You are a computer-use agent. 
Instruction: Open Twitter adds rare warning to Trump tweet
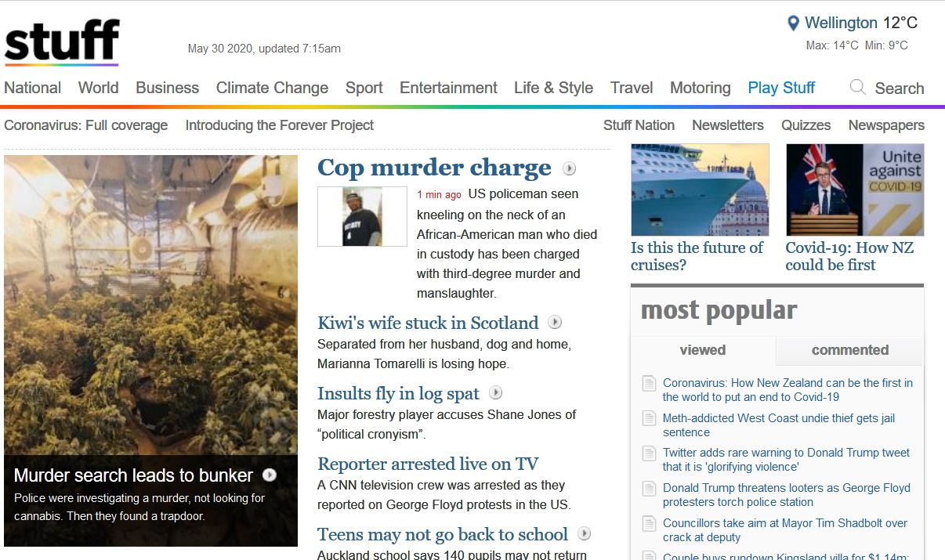pyautogui.click(x=787, y=460)
